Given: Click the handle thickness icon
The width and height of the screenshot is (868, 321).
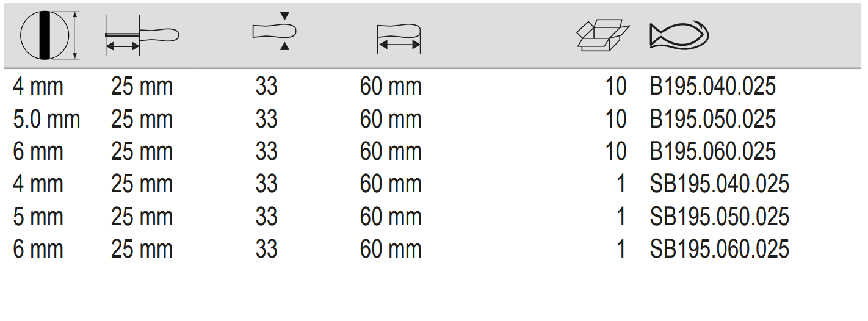Looking at the screenshot, I should click(x=274, y=31).
